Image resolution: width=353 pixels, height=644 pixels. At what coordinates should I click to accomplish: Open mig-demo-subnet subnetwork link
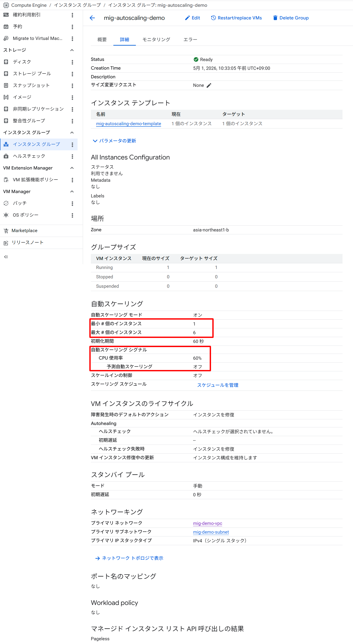(x=211, y=532)
